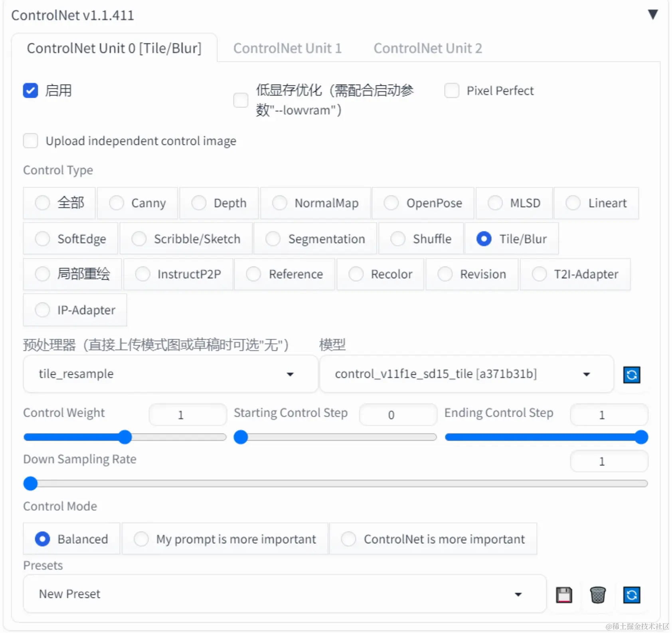
Task: Select ControlNet is more important
Action: click(433, 539)
